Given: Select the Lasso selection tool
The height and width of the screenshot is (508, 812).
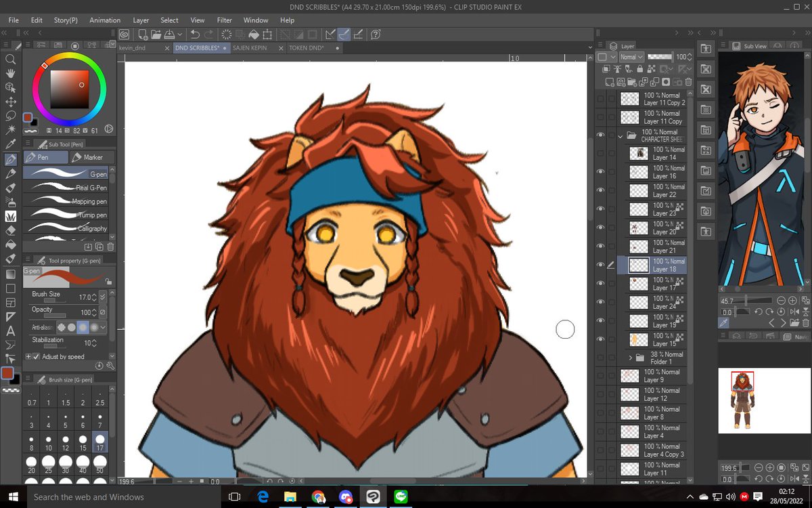Looking at the screenshot, I should 11,116.
